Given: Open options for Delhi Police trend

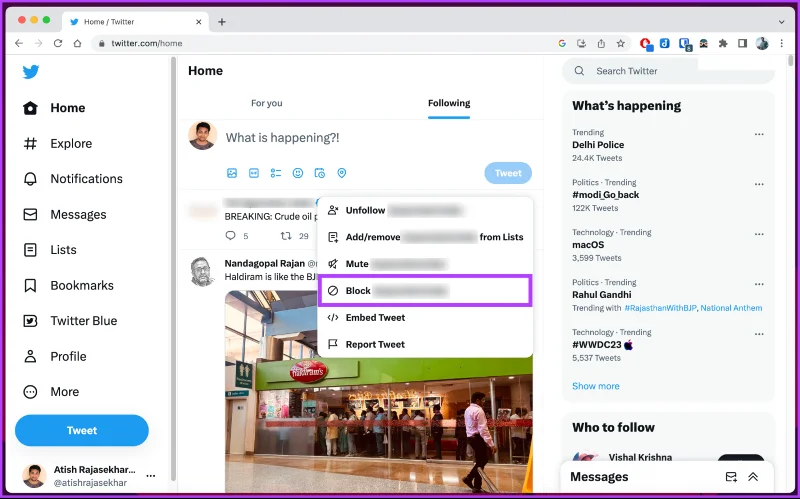Looking at the screenshot, I should coord(759,134).
